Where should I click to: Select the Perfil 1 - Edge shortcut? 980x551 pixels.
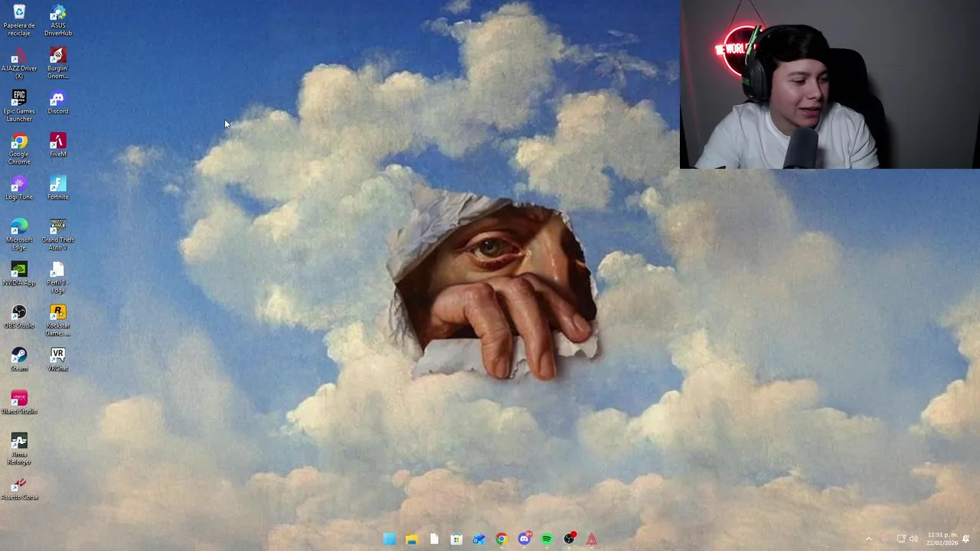pyautogui.click(x=57, y=278)
